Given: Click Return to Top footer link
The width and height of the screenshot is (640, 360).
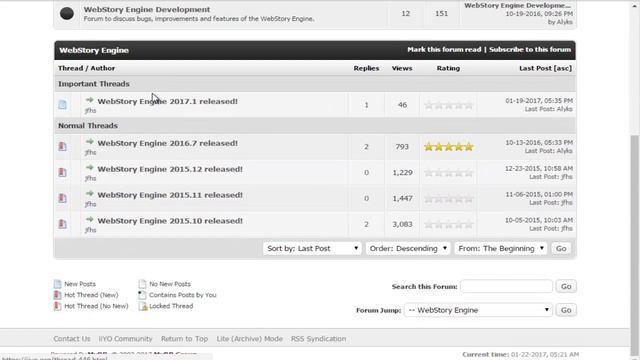Looking at the screenshot, I should [184, 339].
